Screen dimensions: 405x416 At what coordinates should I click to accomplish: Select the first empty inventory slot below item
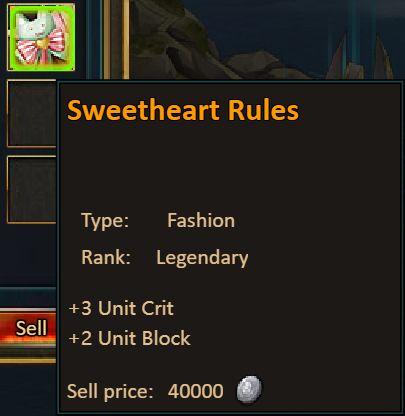32,113
